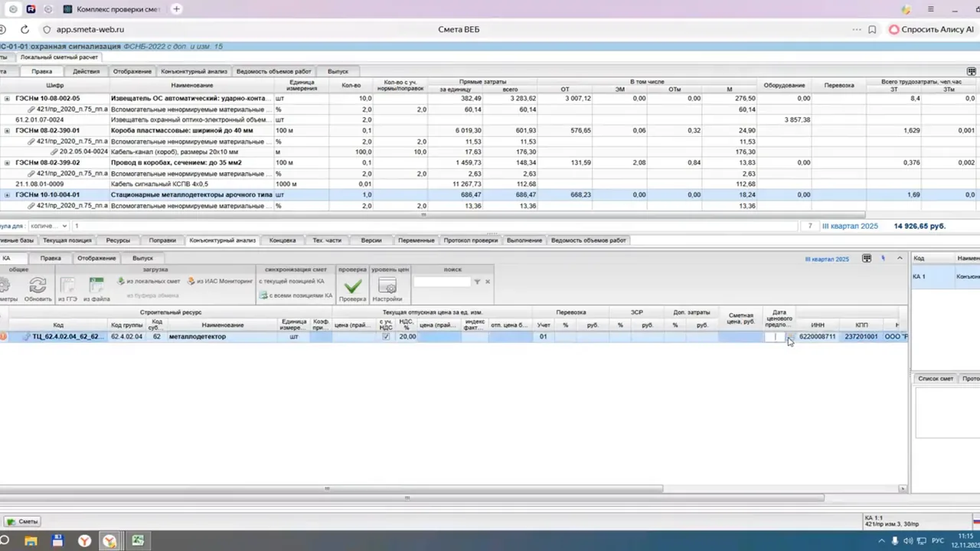
Task: Open Настройки price level settings icon
Action: tap(387, 290)
